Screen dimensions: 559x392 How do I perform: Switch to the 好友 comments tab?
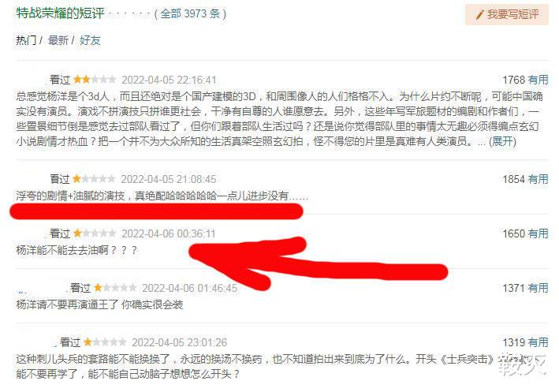[x=90, y=40]
